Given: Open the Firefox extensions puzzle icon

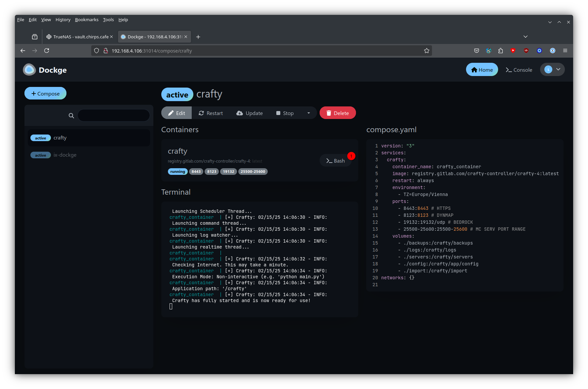Looking at the screenshot, I should [500, 51].
